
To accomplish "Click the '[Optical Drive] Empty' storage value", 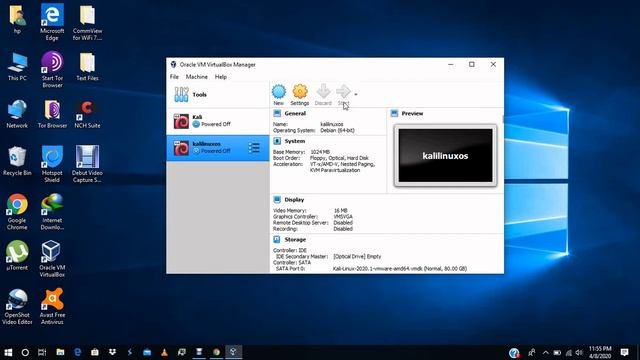I will [357, 256].
